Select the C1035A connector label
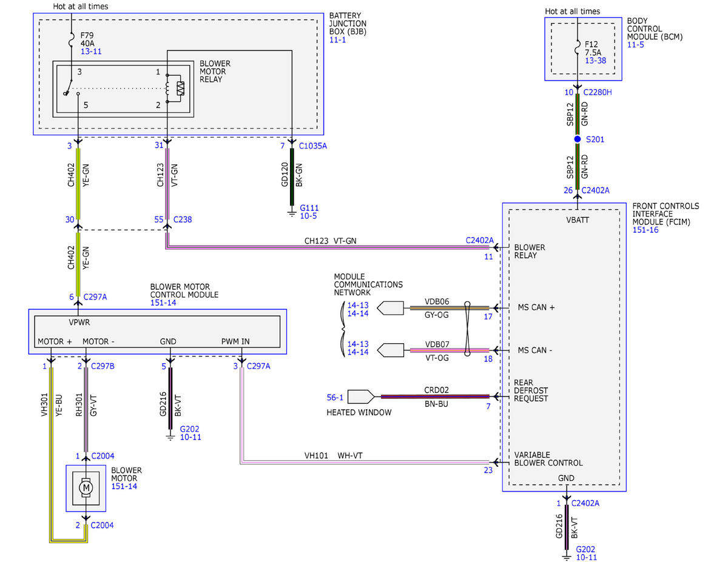 [x=313, y=146]
